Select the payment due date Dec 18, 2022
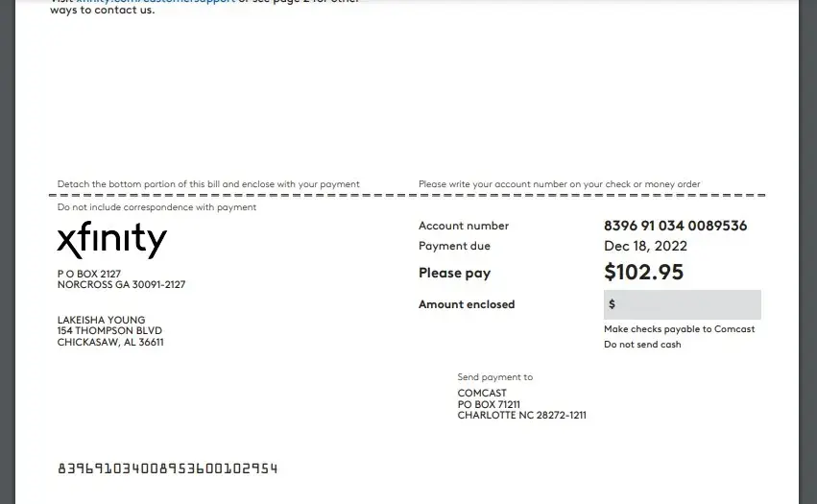 (645, 247)
